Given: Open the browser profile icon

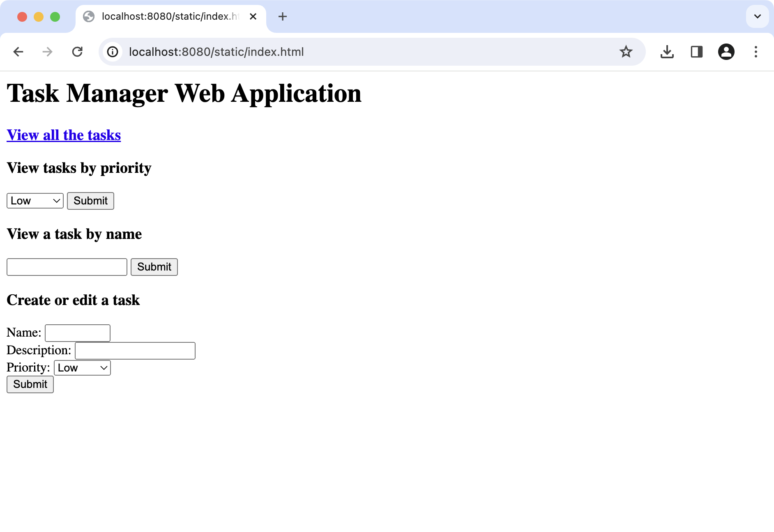Looking at the screenshot, I should pos(726,52).
